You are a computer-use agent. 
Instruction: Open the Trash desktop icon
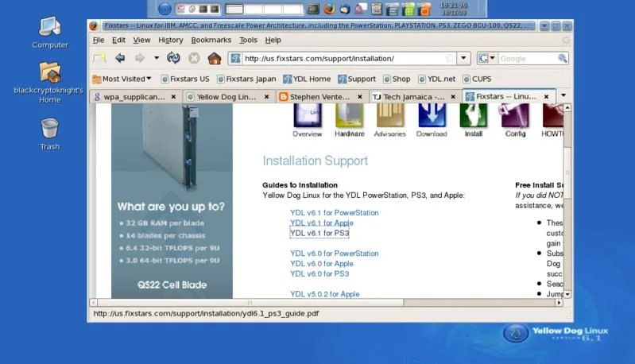pyautogui.click(x=49, y=134)
